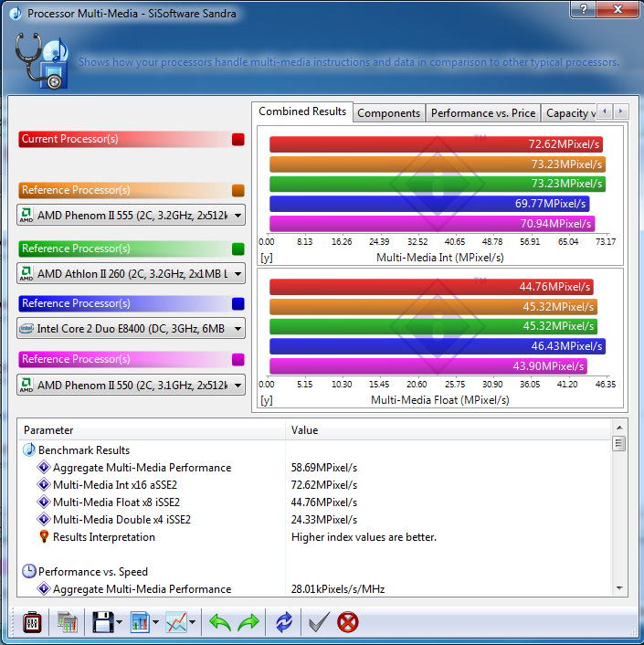The image size is (644, 645).
Task: Cancel using the red X circle icon
Action: 347,622
